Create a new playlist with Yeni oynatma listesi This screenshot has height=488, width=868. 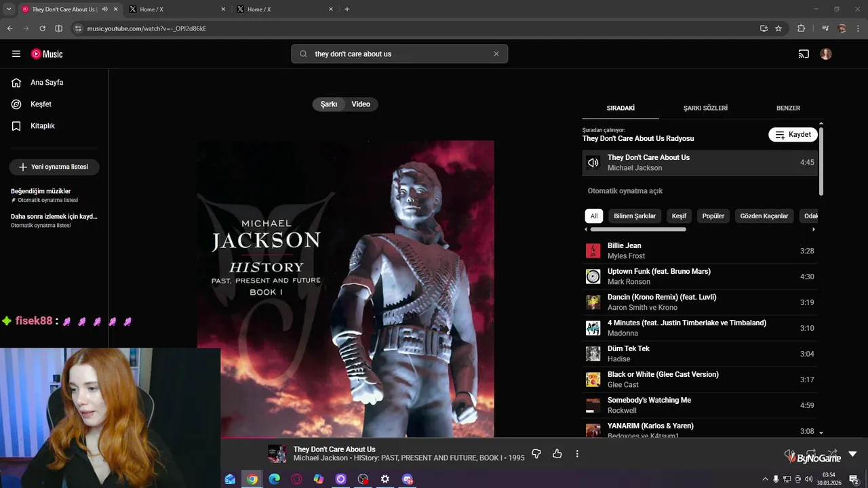[x=54, y=167]
